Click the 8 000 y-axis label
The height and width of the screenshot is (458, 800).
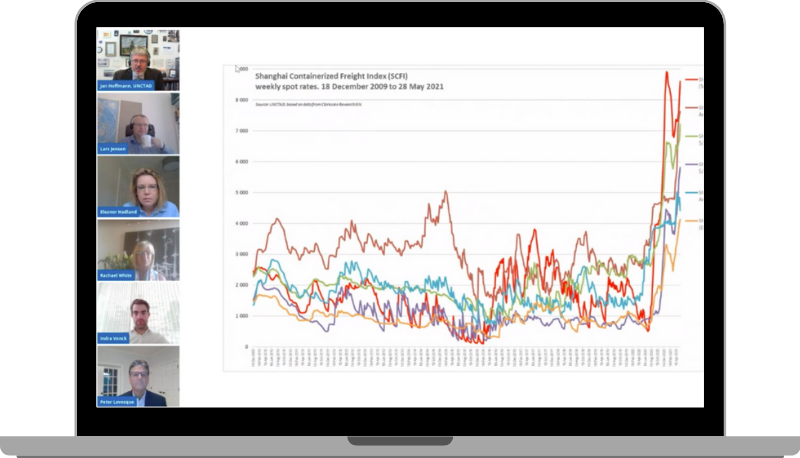(241, 100)
